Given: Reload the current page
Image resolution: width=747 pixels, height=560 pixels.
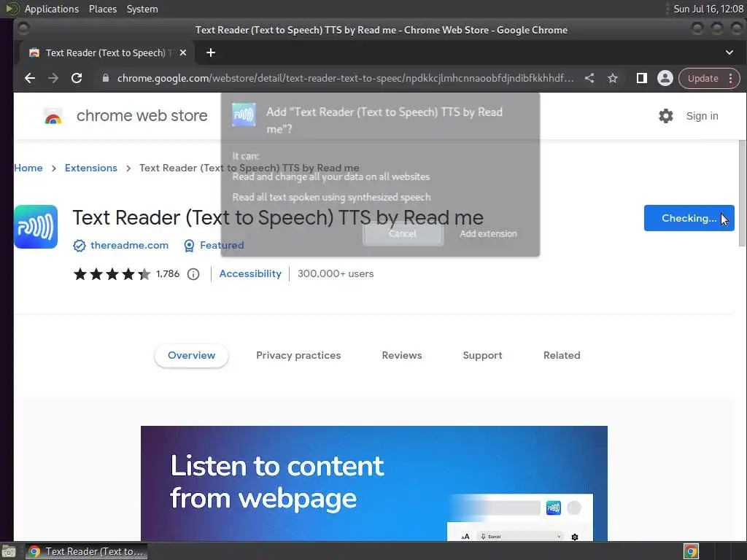Looking at the screenshot, I should point(77,78).
